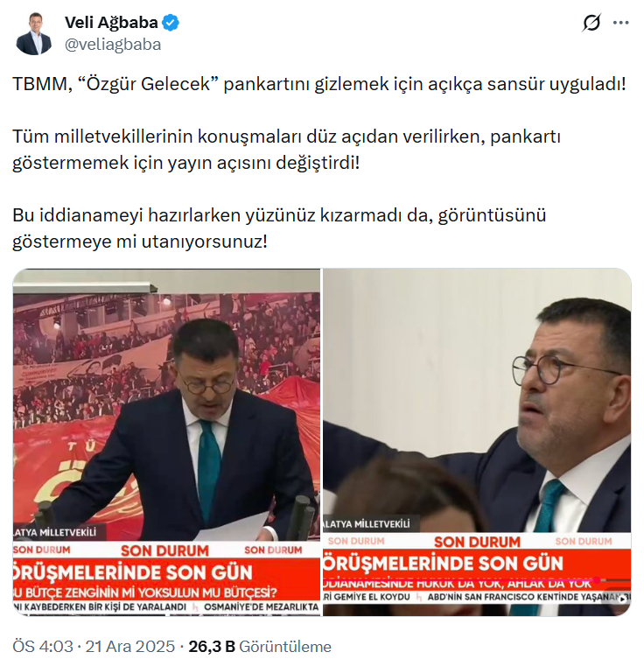Viewport: 644px width, 666px height.
Task: Click "ABD'NİN SAN FRANCISCO" ticker in right image
Action: coord(528,597)
